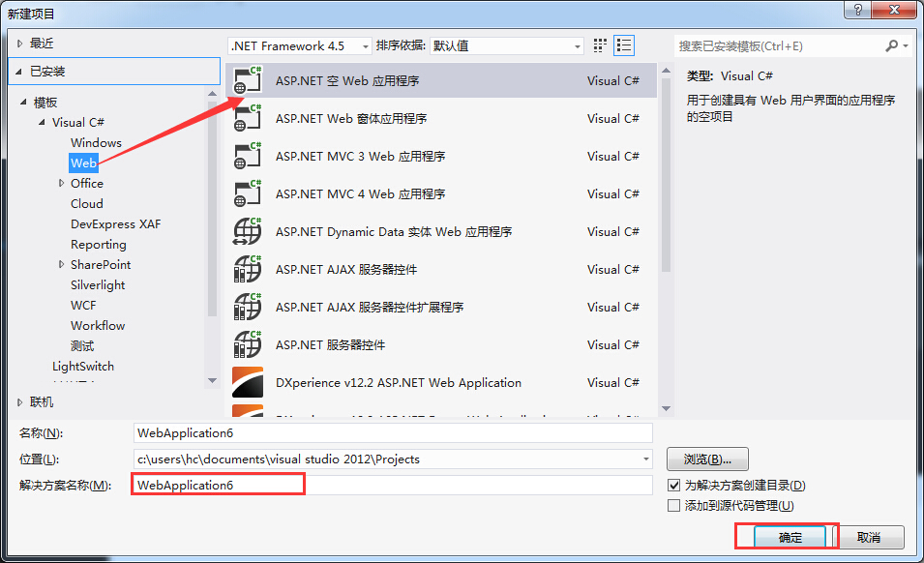Viewport: 924px width, 563px height.
Task: Click the category tree scroll down arrow
Action: [213, 380]
